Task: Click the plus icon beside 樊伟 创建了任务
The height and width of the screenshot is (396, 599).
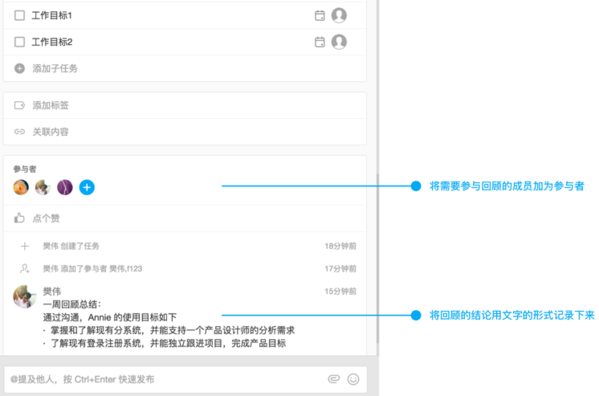Action: tap(25, 246)
